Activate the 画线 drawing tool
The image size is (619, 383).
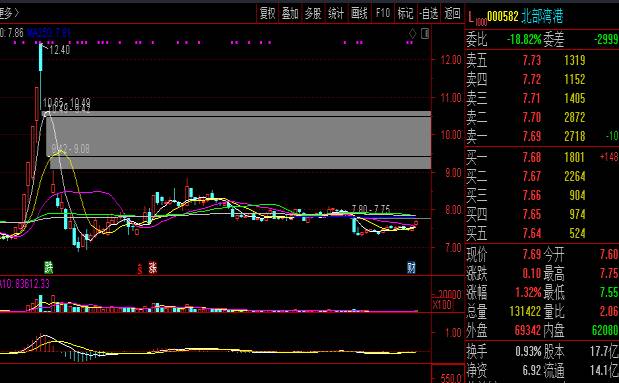pos(359,13)
